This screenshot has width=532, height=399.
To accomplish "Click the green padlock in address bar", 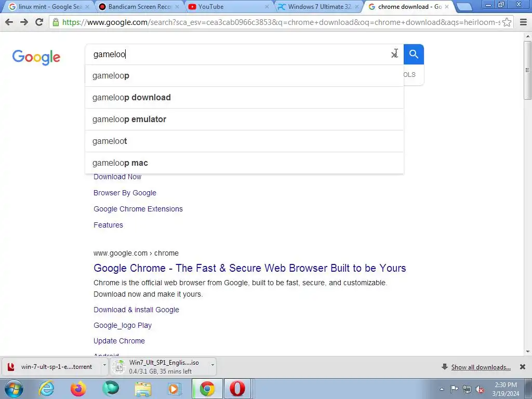I will 56,22.
